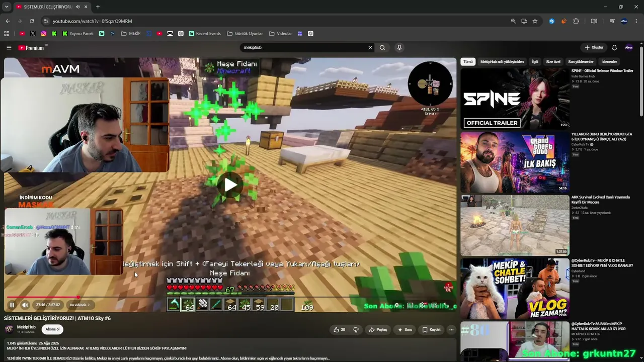The height and width of the screenshot is (362, 644).
Task: Open the 'Recent Events' bookmark
Action: click(205, 34)
